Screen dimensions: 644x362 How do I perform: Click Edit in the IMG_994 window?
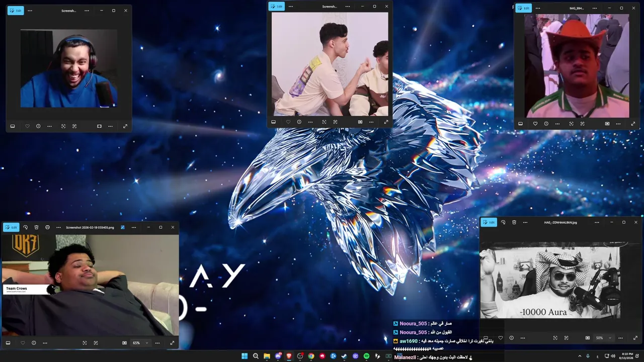click(x=524, y=8)
